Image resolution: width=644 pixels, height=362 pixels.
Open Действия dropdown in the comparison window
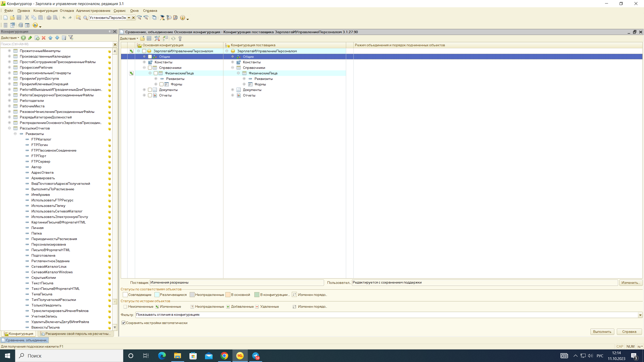point(129,38)
